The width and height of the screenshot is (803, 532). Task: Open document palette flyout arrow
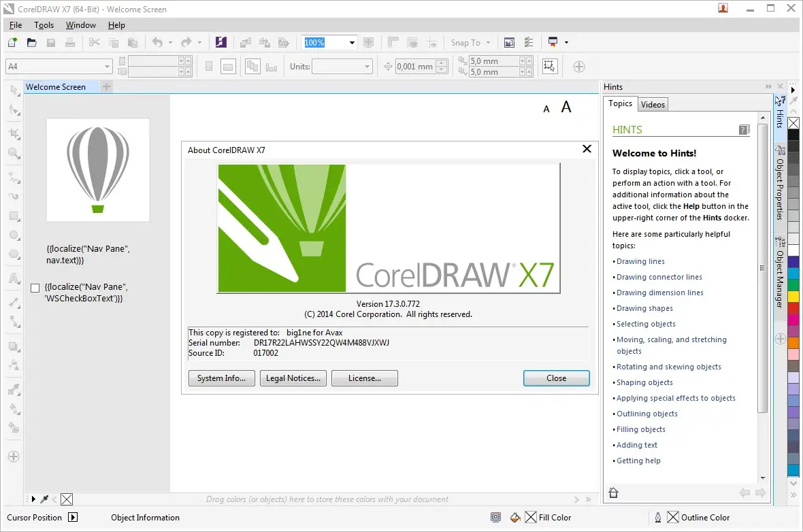coord(33,499)
